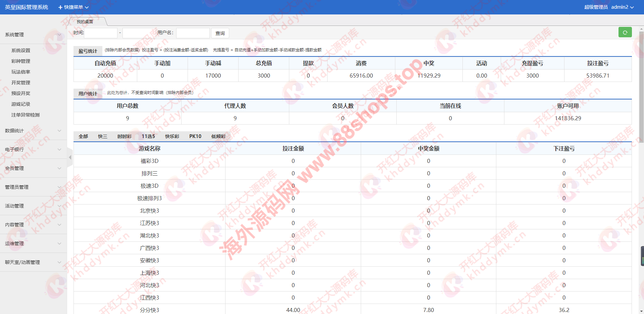
Task: Select the PK10 game tab
Action: 195,136
